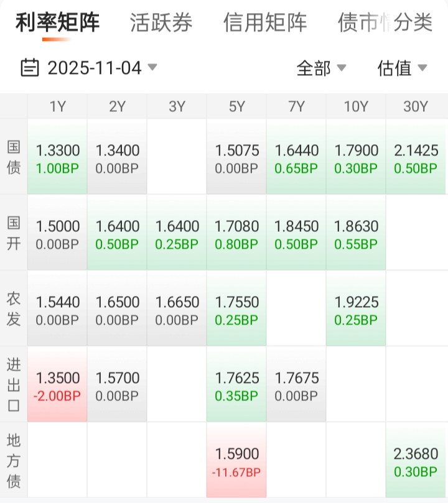Select the 国债 30Y cell 2.1425
This screenshot has height=503, width=448.
416,159
